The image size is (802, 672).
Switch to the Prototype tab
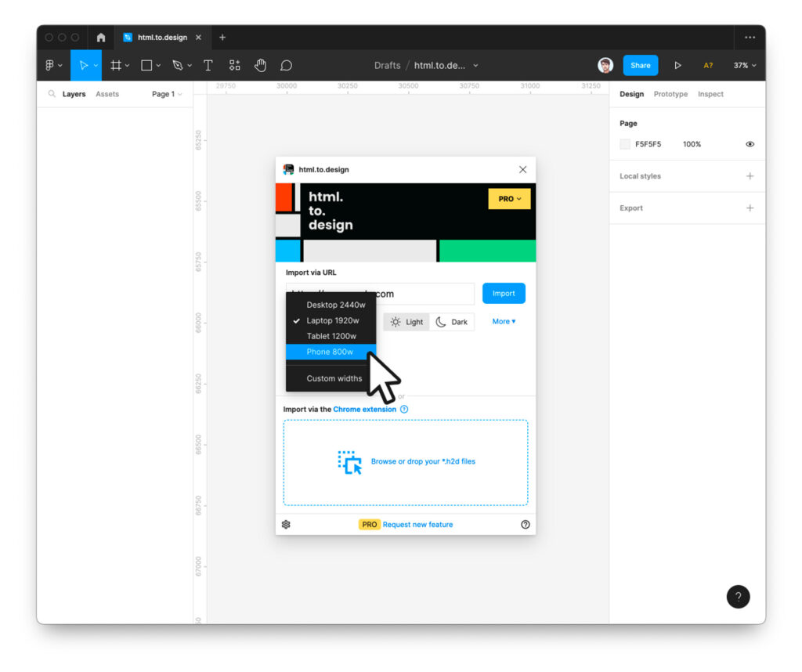670,94
